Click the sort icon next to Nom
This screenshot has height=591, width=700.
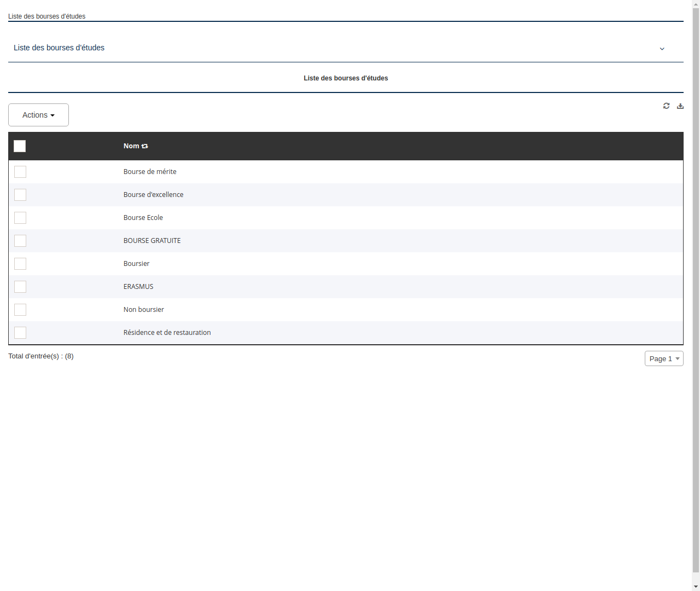(144, 146)
